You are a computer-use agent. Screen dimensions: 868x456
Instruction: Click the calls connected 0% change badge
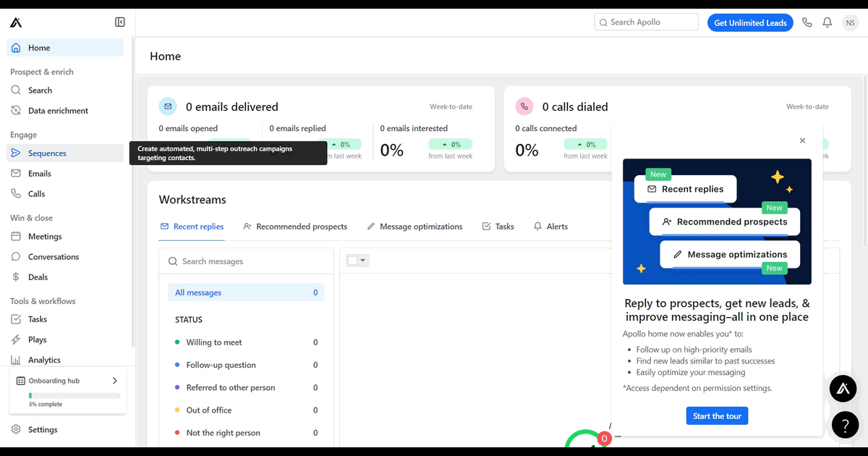pyautogui.click(x=585, y=144)
